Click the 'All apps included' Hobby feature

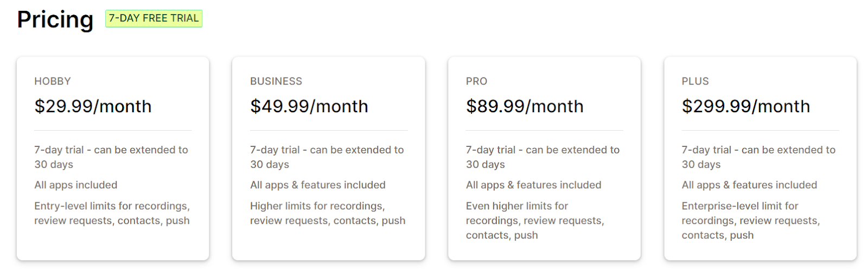(x=75, y=185)
